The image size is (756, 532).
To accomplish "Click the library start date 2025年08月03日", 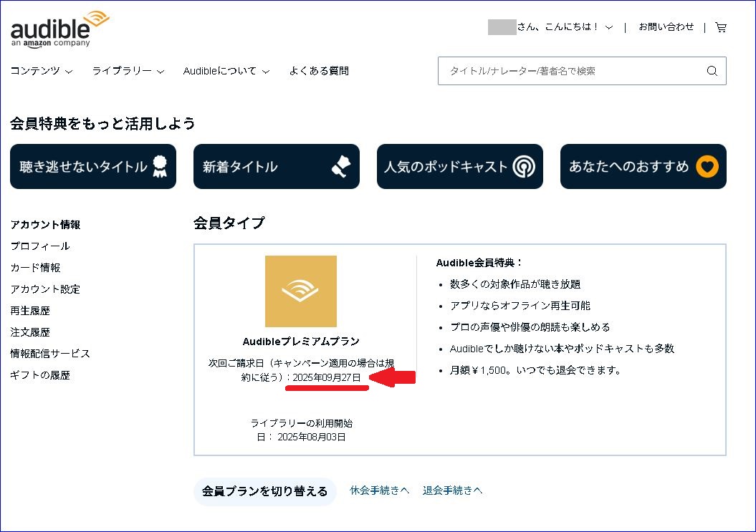I will [312, 437].
